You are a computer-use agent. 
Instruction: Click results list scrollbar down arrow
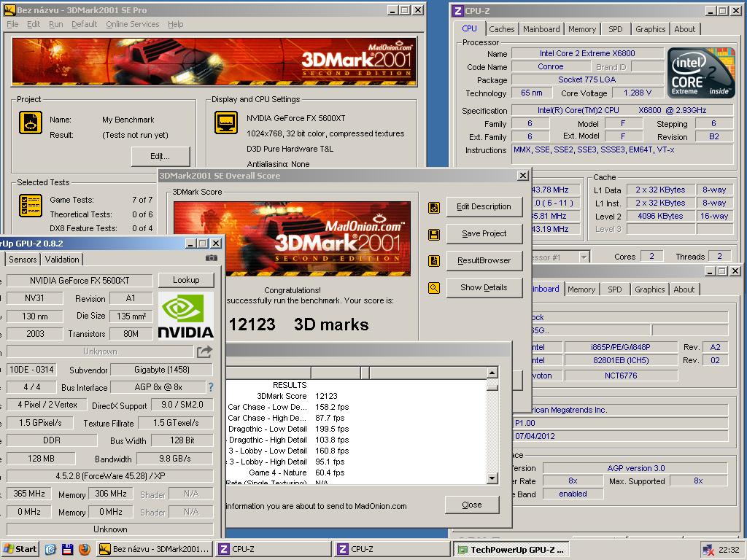coord(492,478)
